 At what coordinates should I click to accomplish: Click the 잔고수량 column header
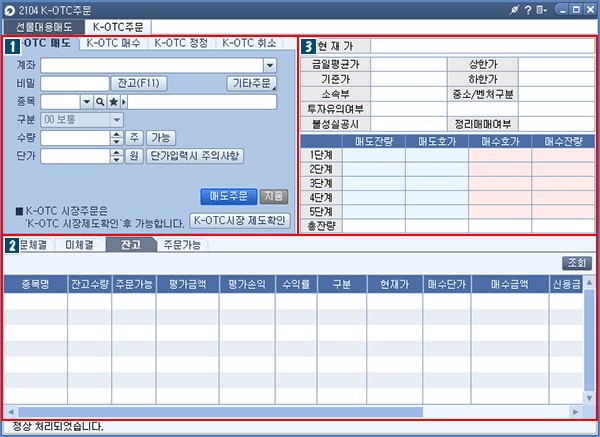pyautogui.click(x=90, y=284)
